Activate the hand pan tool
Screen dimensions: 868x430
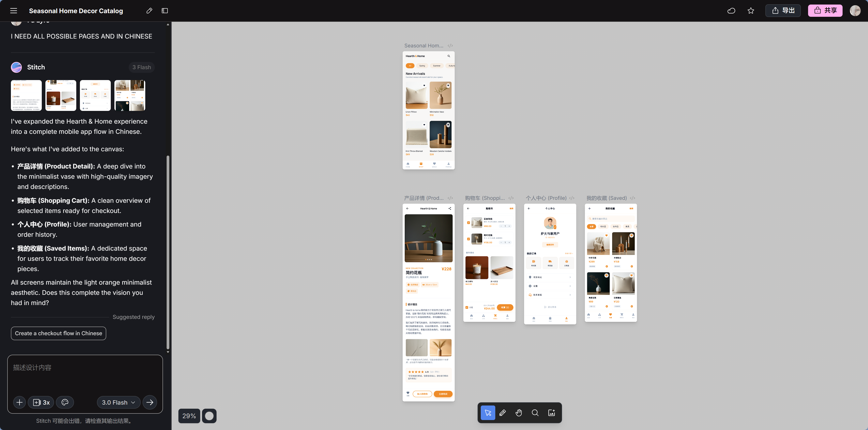519,413
